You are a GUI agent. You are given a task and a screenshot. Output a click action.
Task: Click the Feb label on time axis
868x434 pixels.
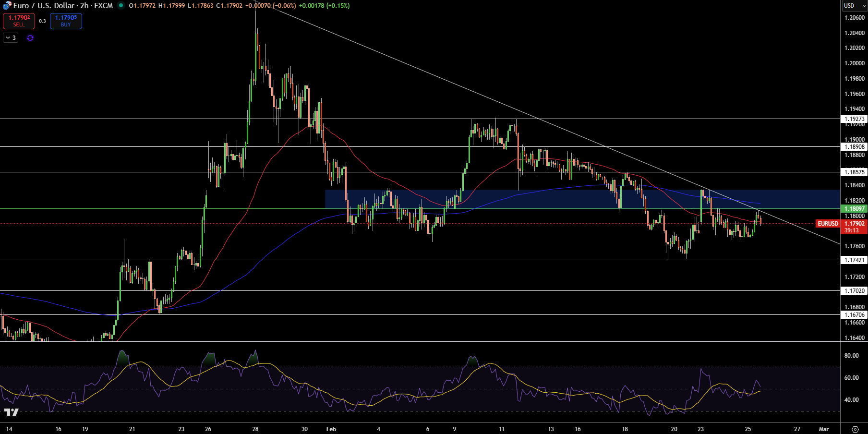point(331,429)
